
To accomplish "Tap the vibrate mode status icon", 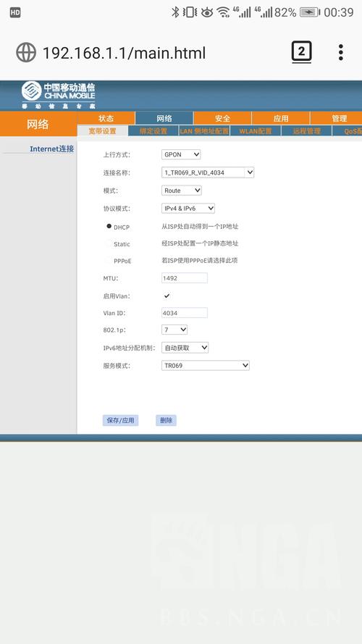I will [x=190, y=12].
